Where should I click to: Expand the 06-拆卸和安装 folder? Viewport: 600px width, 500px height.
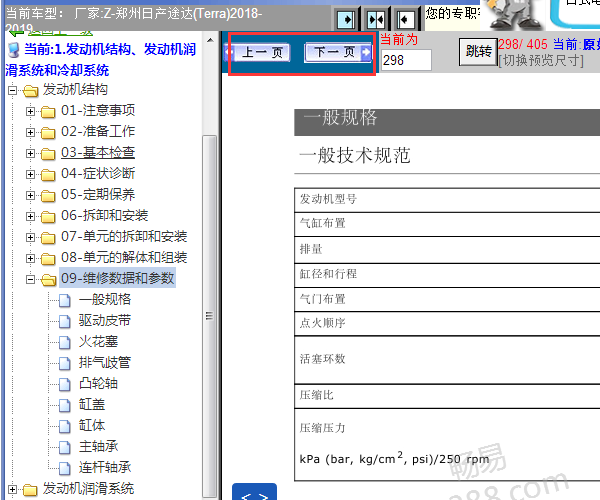coord(30,217)
